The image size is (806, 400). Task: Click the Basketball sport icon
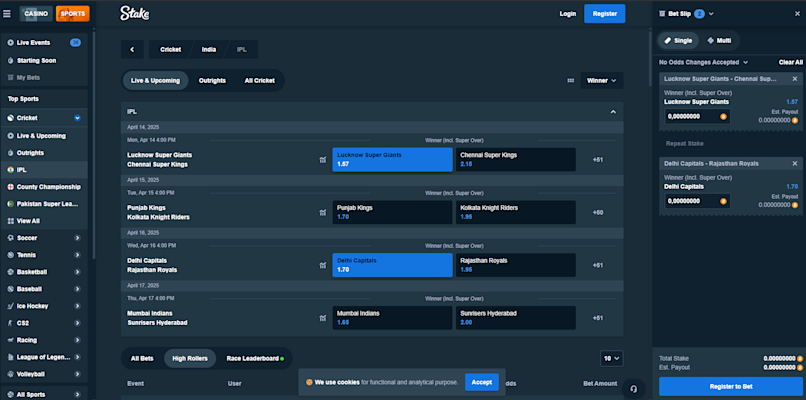coord(11,272)
